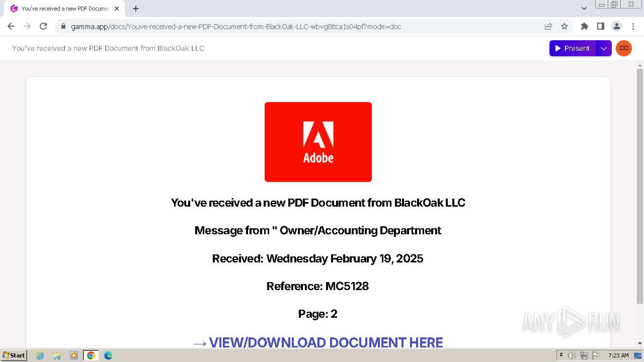Click the Show desktop button
644x362 pixels.
638,355
